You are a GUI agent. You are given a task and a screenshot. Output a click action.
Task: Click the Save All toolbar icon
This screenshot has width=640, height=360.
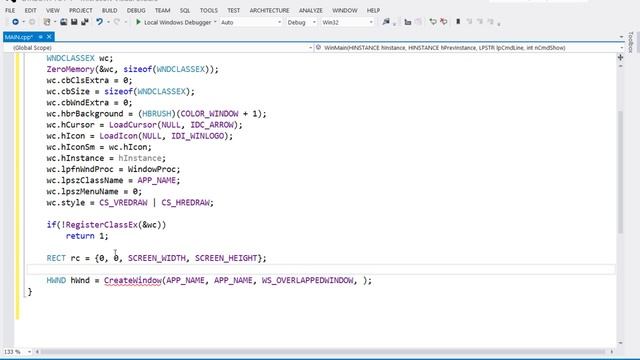85,22
